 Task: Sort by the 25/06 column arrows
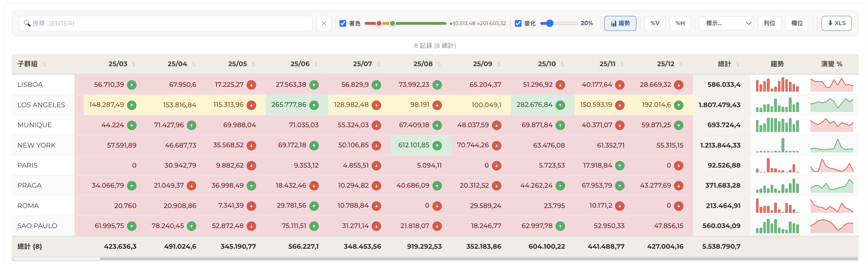316,64
